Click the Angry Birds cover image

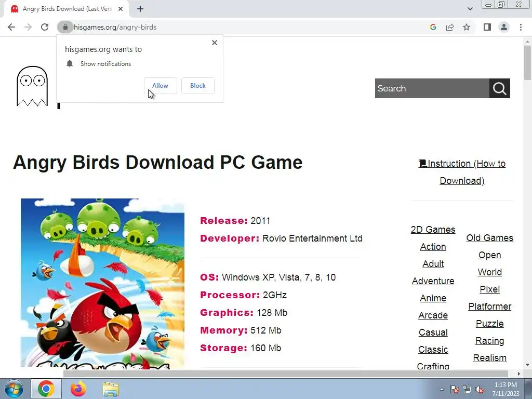tap(102, 283)
